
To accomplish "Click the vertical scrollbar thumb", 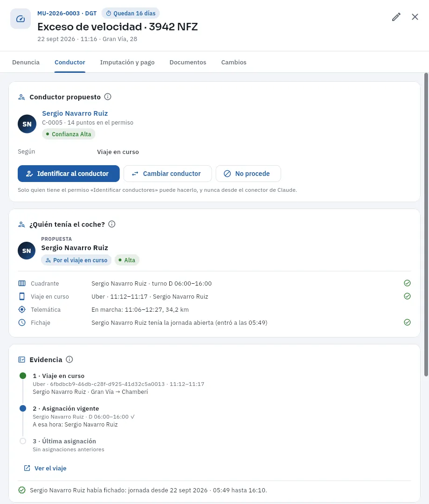I will click(426, 224).
